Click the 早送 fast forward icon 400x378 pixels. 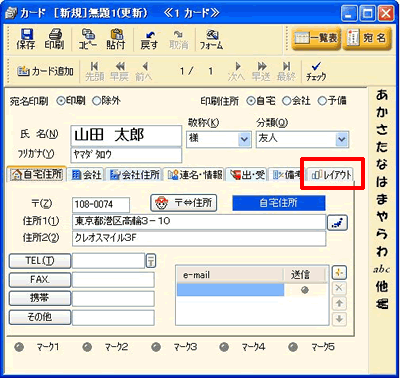pyautogui.click(x=261, y=71)
